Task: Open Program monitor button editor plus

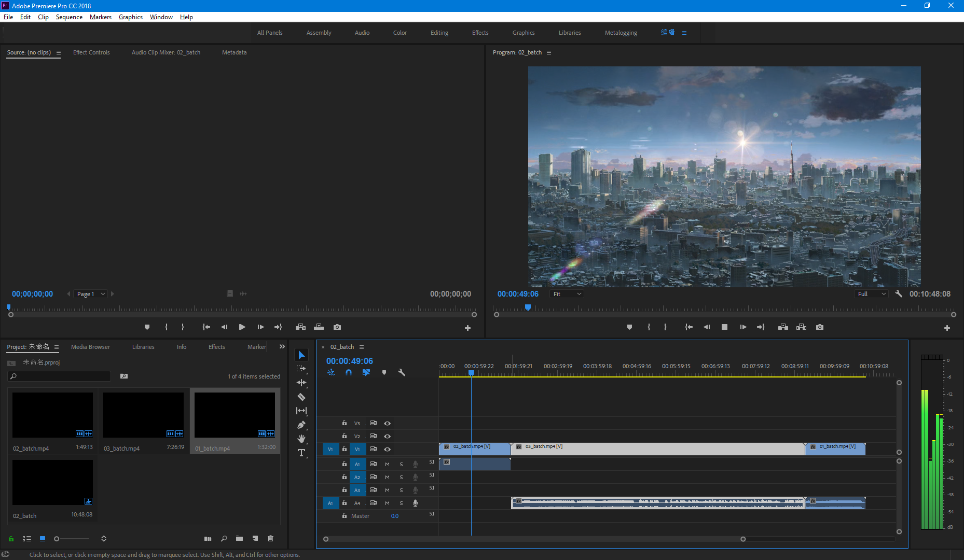Action: (x=947, y=328)
